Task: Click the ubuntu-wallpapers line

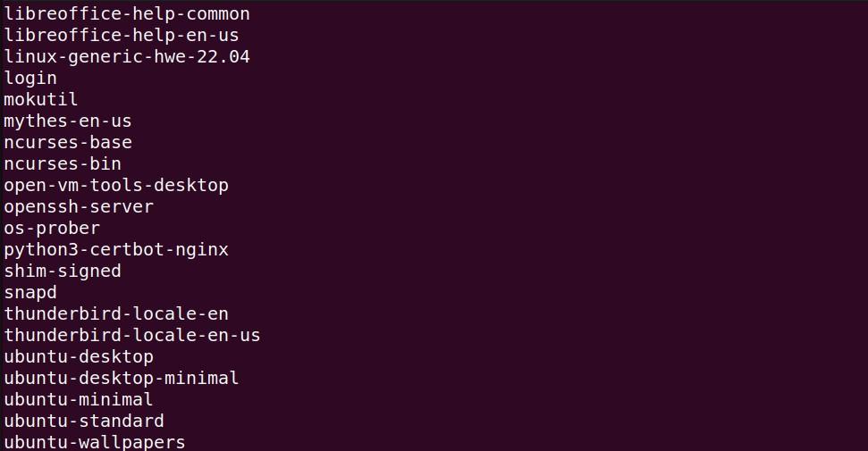Action: [x=95, y=442]
